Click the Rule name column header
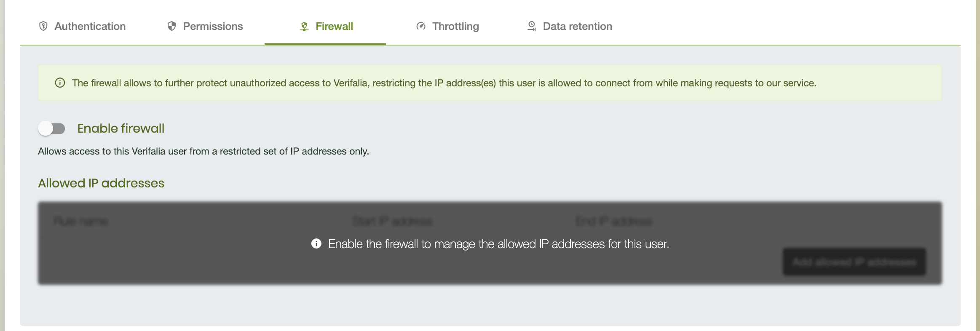Image resolution: width=980 pixels, height=331 pixels. [x=81, y=221]
